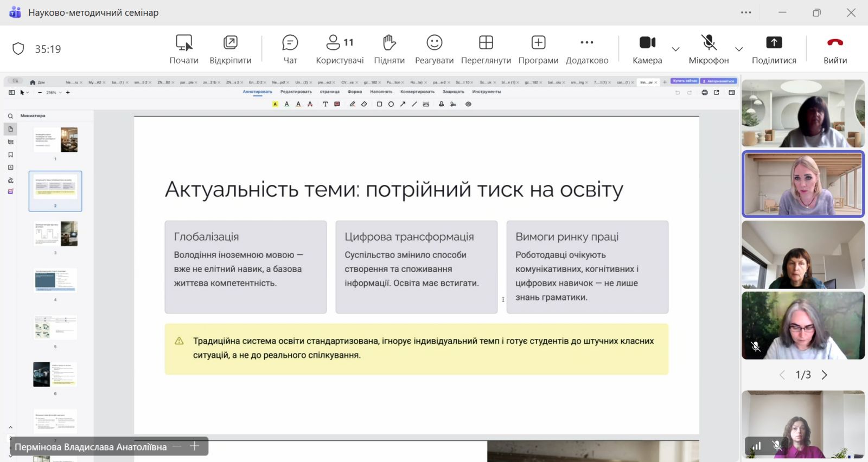
Task: Unmute the Мікрофон
Action: pyautogui.click(x=709, y=49)
